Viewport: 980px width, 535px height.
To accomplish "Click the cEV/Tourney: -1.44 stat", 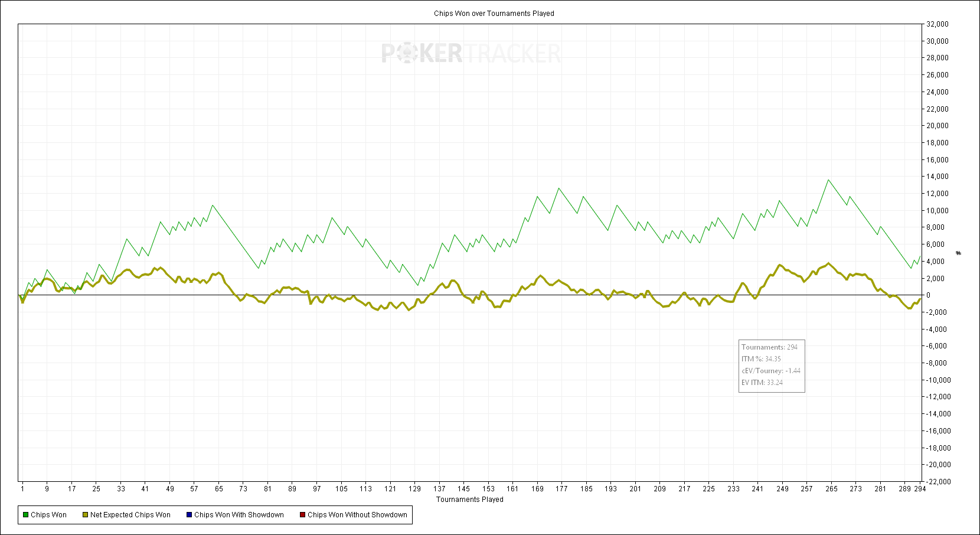I will (x=770, y=371).
